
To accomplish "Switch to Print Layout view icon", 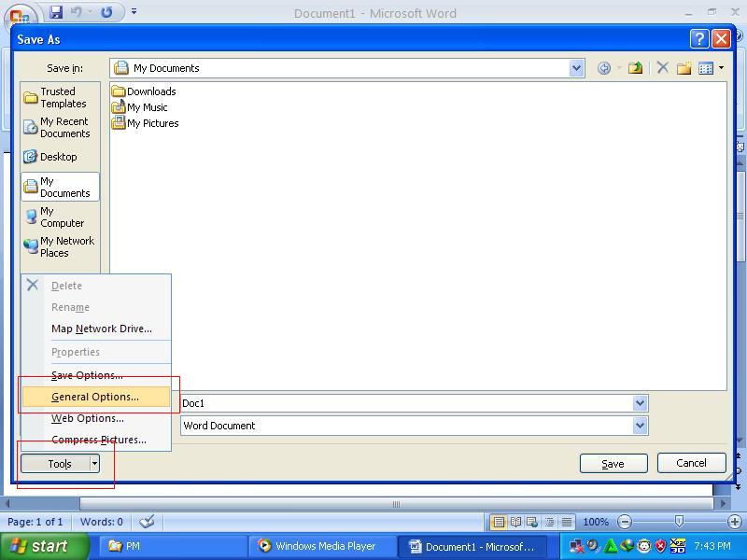I will pyautogui.click(x=499, y=522).
